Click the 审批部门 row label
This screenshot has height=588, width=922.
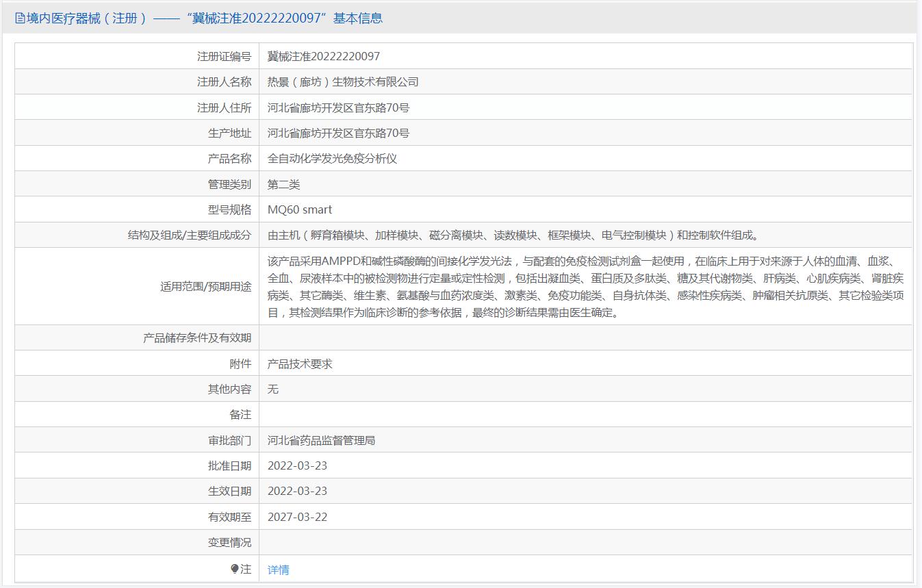(x=229, y=441)
